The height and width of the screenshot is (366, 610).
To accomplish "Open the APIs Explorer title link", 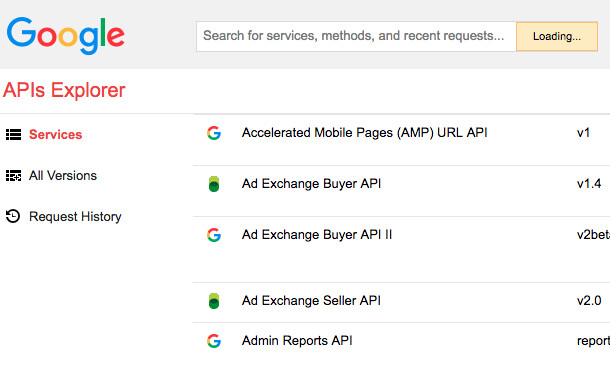I will [64, 90].
